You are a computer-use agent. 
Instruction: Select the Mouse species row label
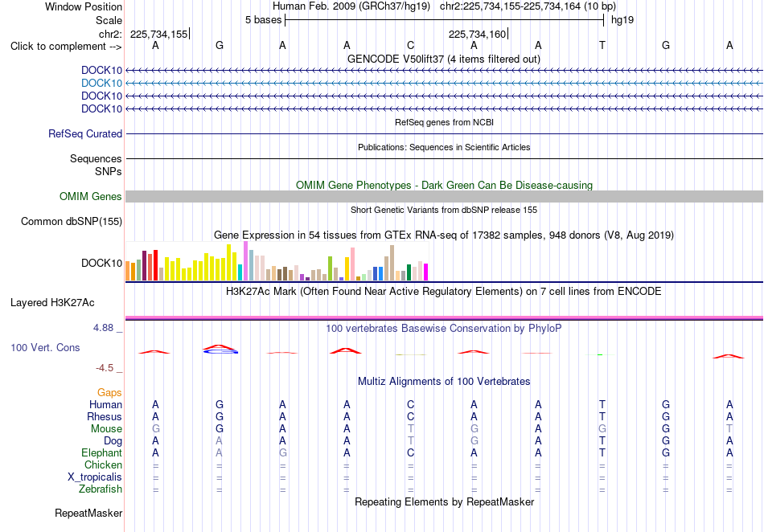(x=106, y=429)
